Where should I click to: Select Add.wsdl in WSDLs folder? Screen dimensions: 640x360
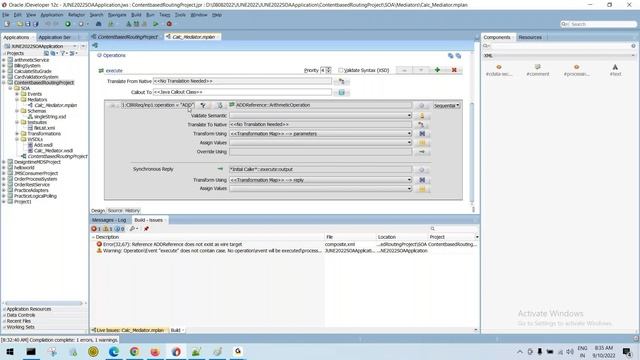point(43,145)
